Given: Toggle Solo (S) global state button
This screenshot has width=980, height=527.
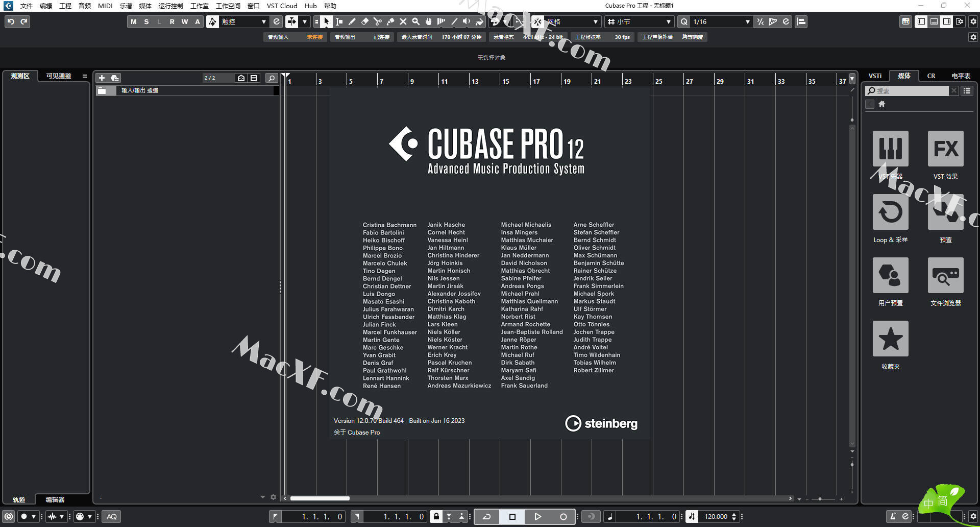Looking at the screenshot, I should (x=146, y=21).
